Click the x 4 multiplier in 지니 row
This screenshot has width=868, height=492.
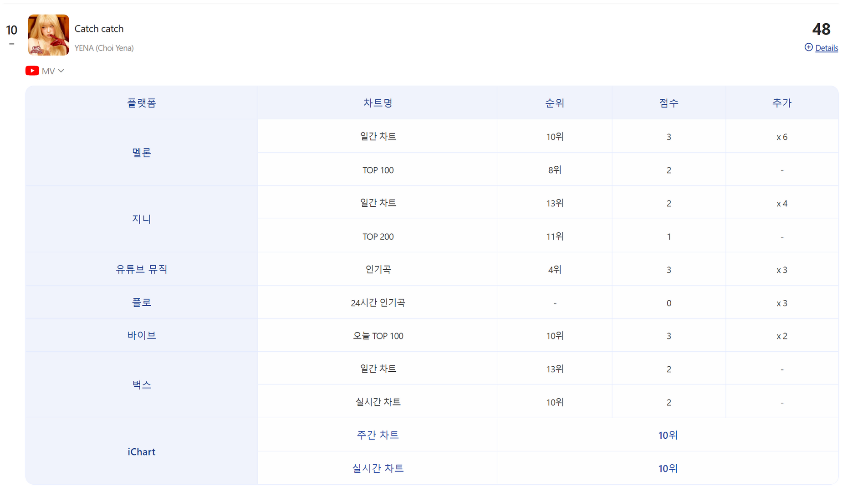(782, 204)
